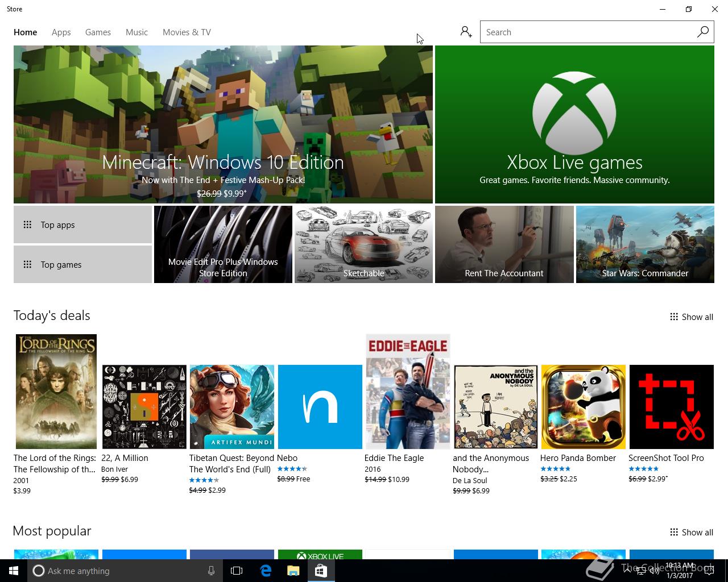Screen dimensions: 728x582
Task: Open Task View in the taskbar
Action: 237,571
